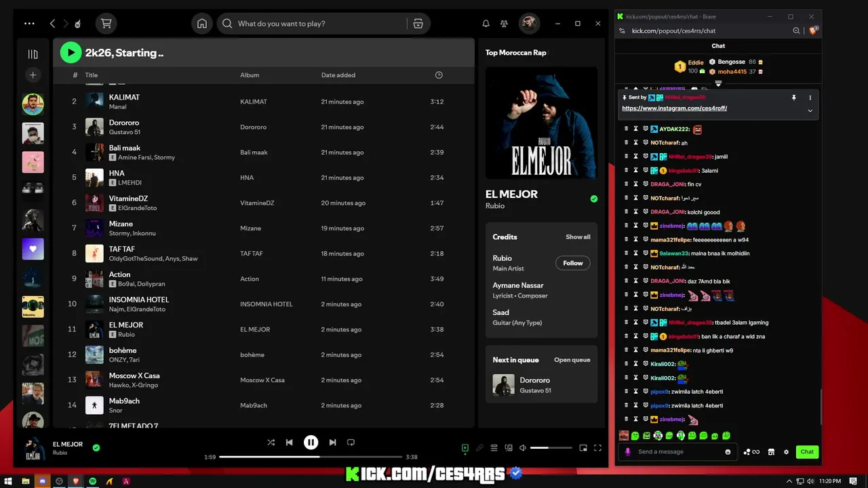This screenshot has height=488, width=868.
Task: Toggle saved check in Now Playing panel
Action: click(x=594, y=199)
